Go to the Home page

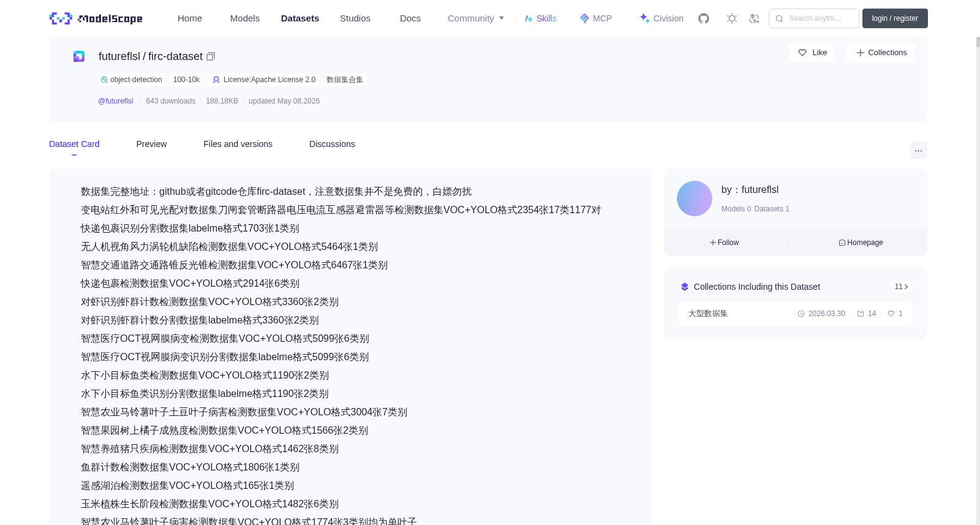click(x=190, y=18)
